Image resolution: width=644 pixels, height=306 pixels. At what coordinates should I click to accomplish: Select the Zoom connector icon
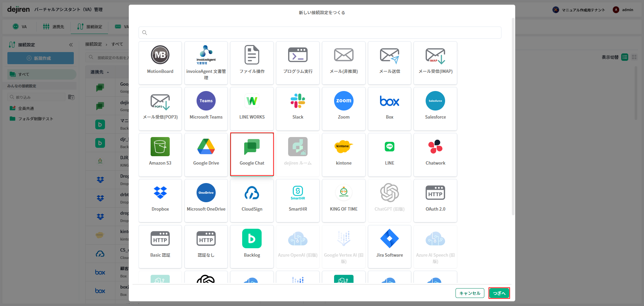click(x=343, y=101)
